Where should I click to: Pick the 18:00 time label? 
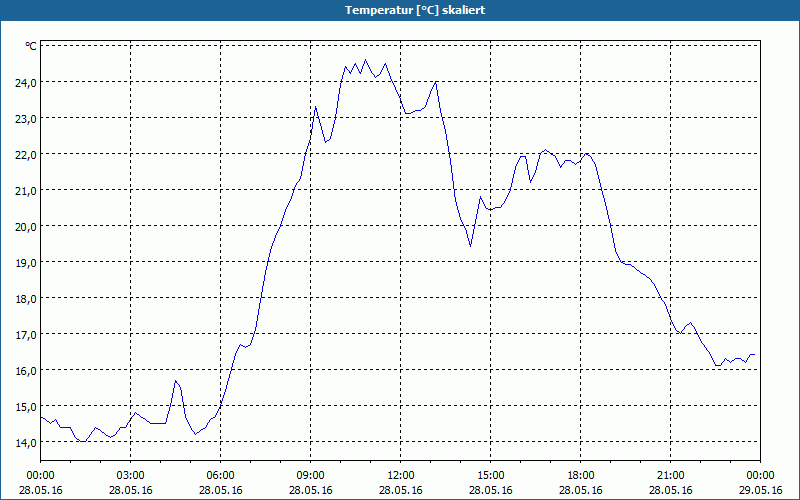(x=581, y=476)
